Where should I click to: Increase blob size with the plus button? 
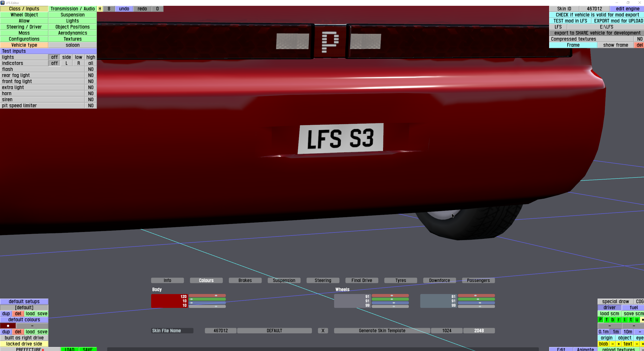pyautogui.click(x=619, y=344)
